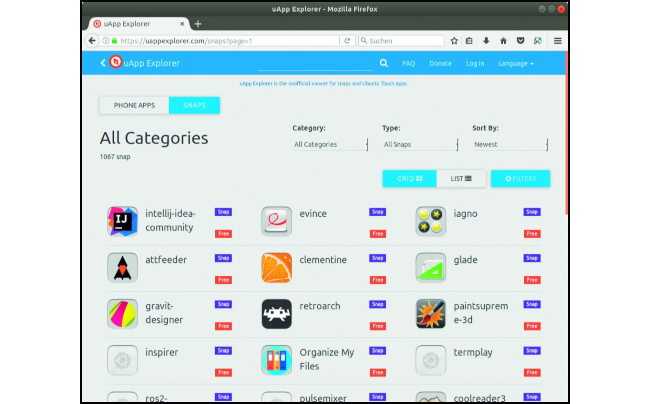Open Firefox downloads arrow icon
Screen dimensions: 650x404
pyautogui.click(x=486, y=41)
